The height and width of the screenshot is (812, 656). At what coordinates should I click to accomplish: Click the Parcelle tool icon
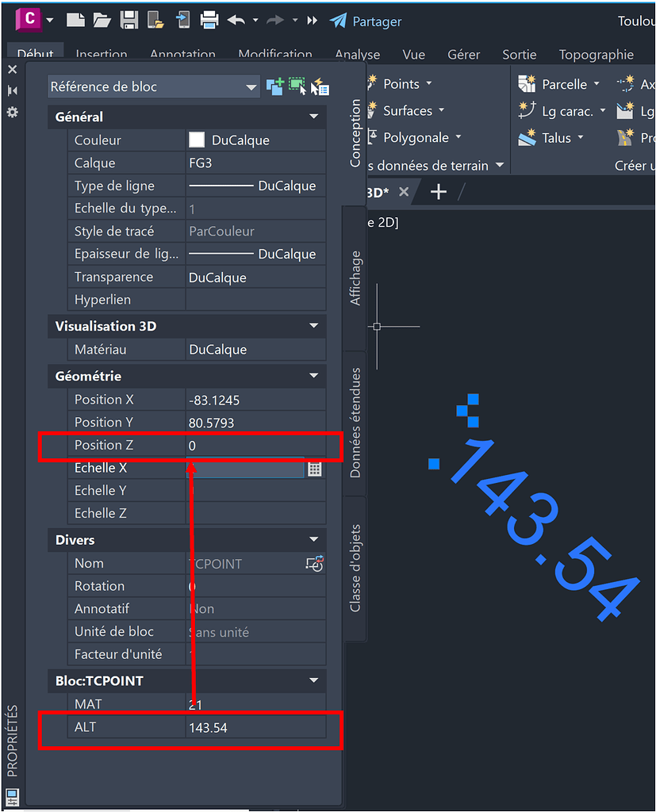click(525, 83)
